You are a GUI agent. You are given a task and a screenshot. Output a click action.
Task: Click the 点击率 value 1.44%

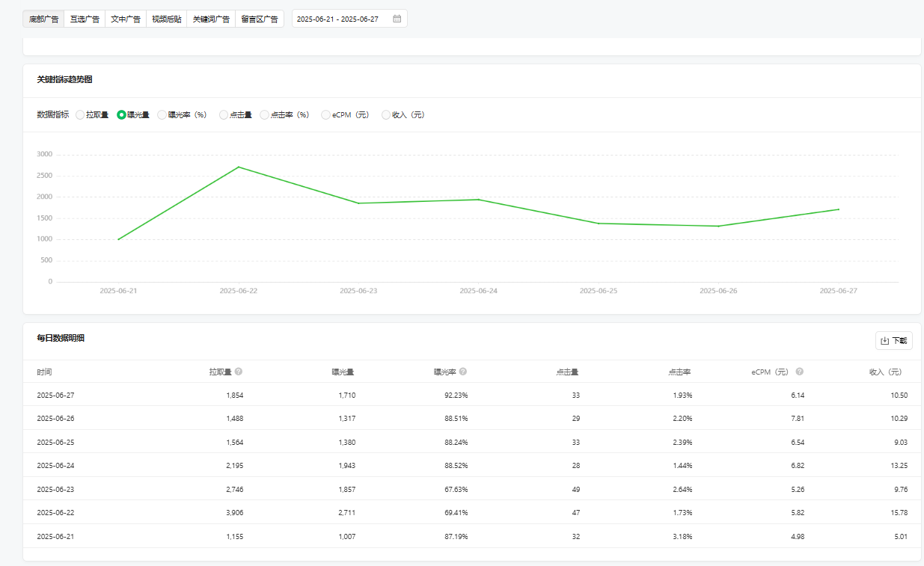pyautogui.click(x=682, y=465)
